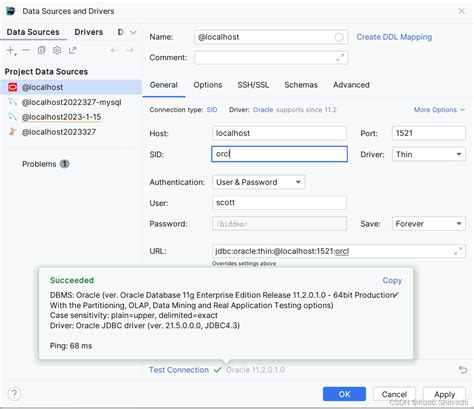Open the Authentication User & Password dropdown
The image size is (474, 409).
pyautogui.click(x=258, y=182)
